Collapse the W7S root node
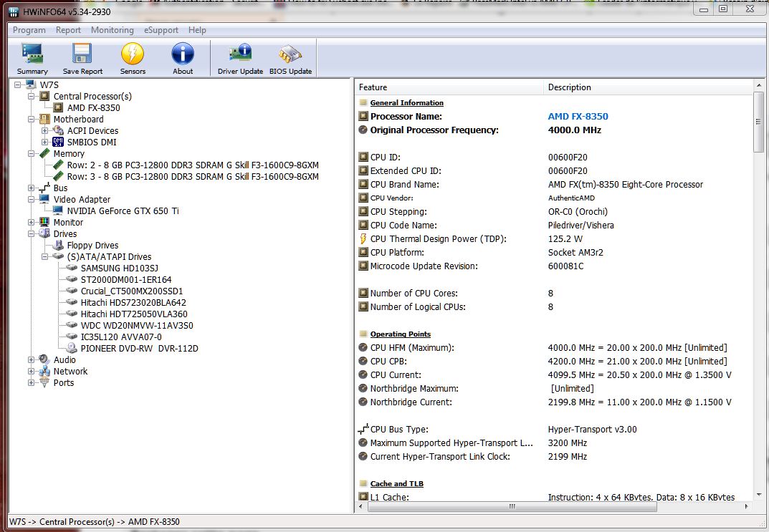Image resolution: width=769 pixels, height=532 pixels. (18, 84)
